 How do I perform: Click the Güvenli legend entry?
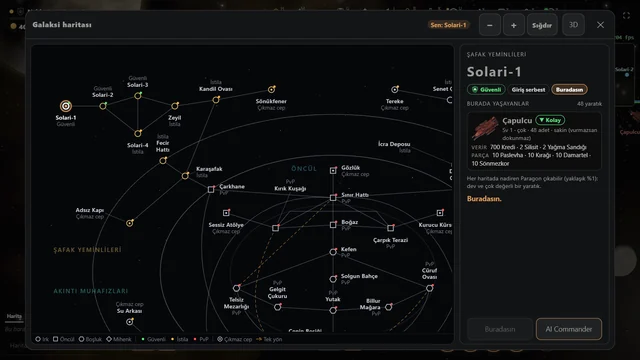click(x=153, y=339)
